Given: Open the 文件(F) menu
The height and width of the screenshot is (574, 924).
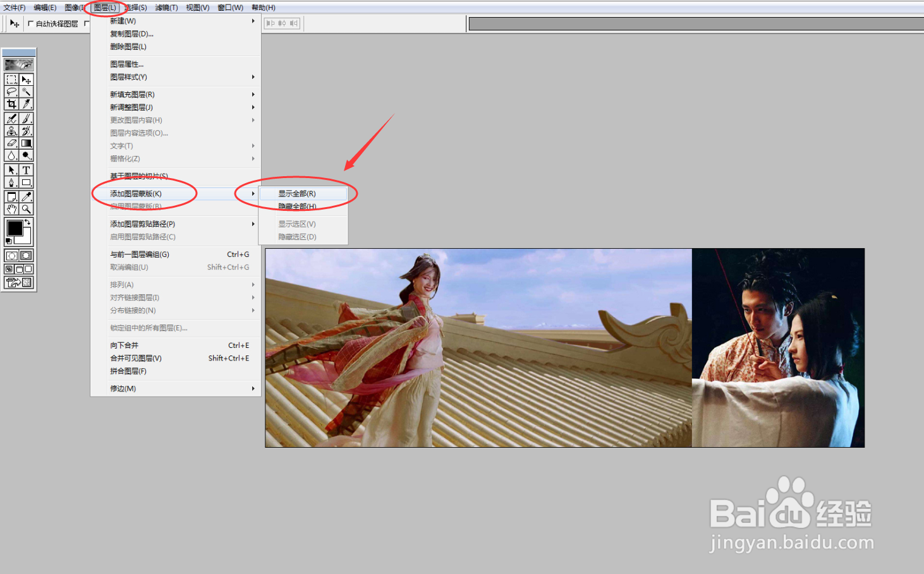Looking at the screenshot, I should 15,8.
